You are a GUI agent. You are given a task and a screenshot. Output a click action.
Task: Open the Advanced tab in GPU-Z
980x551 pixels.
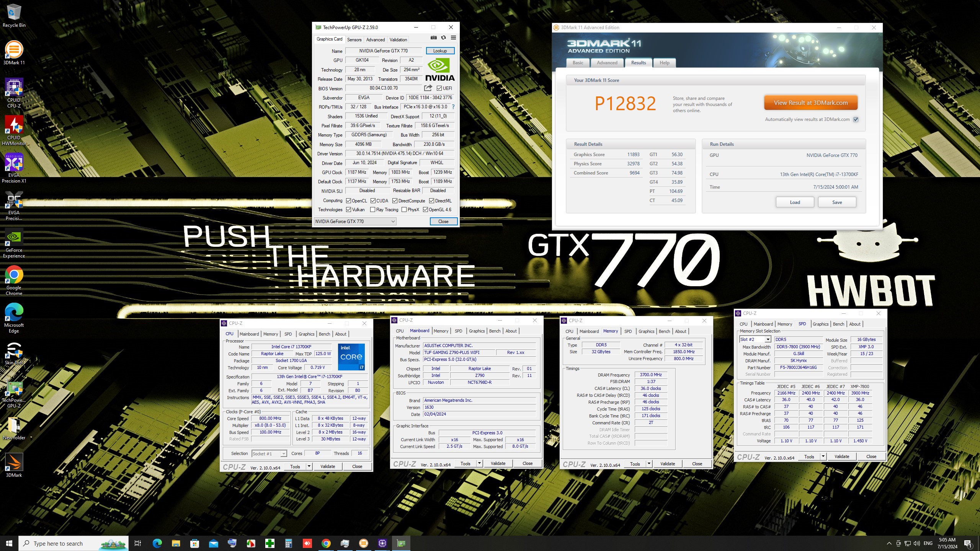(376, 40)
